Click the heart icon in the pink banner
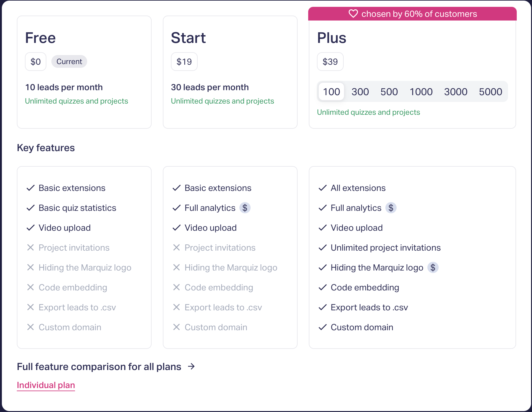The width and height of the screenshot is (532, 412). pos(353,14)
